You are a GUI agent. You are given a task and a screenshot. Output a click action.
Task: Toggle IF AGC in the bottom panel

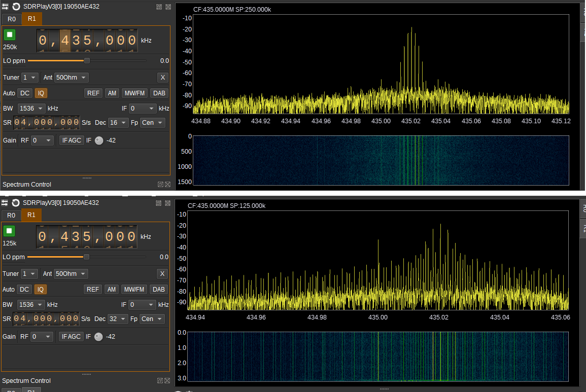[71, 336]
